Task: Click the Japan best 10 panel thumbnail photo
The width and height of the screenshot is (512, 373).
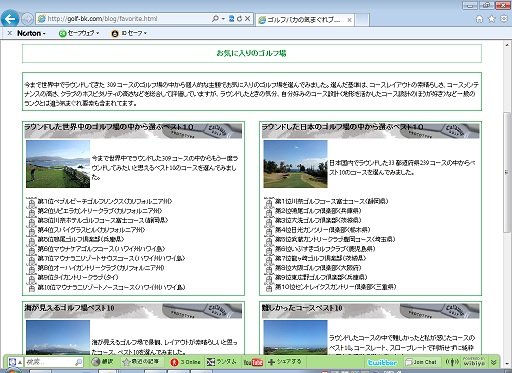Action: pos(295,164)
